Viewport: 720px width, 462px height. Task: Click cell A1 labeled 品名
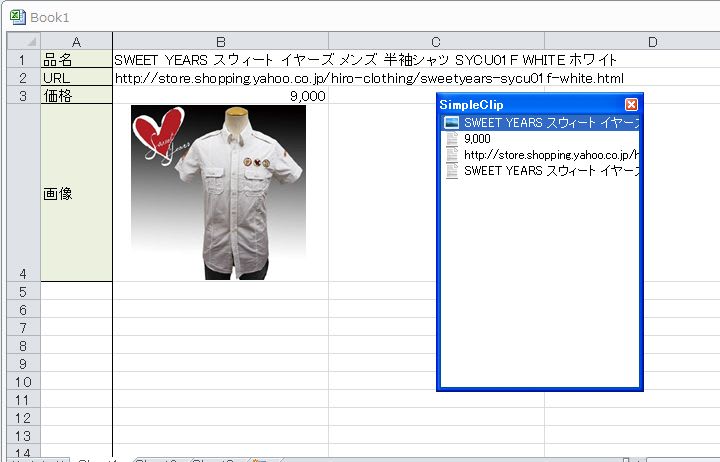pos(76,60)
